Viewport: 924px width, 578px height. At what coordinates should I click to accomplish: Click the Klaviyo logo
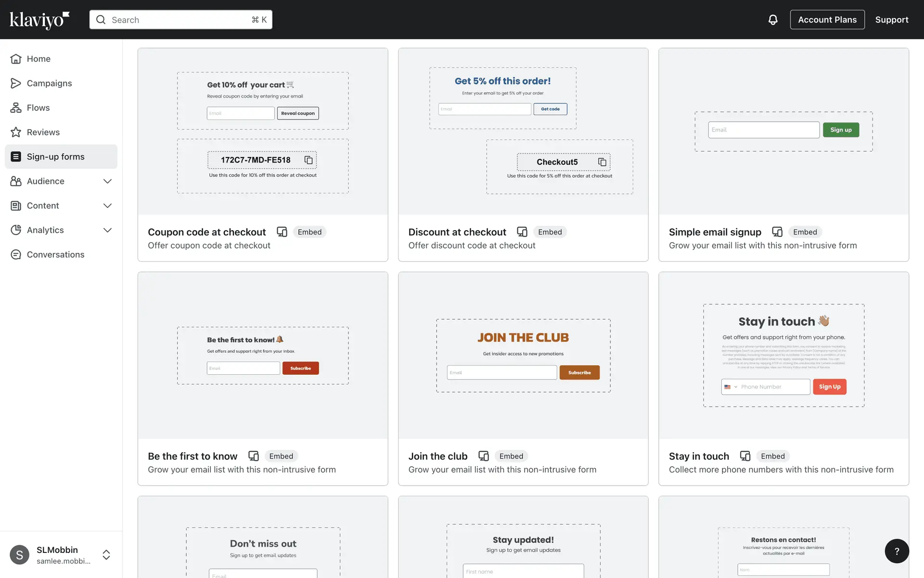point(39,20)
